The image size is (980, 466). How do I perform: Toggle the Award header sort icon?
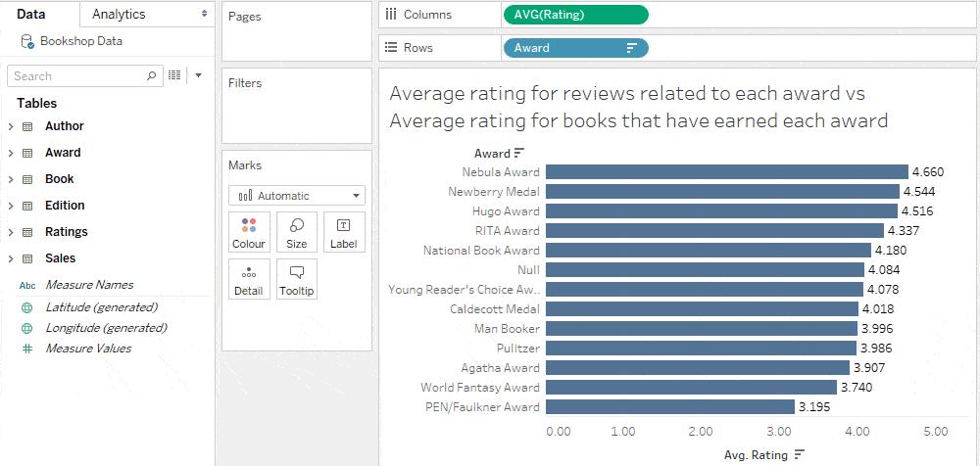click(519, 153)
